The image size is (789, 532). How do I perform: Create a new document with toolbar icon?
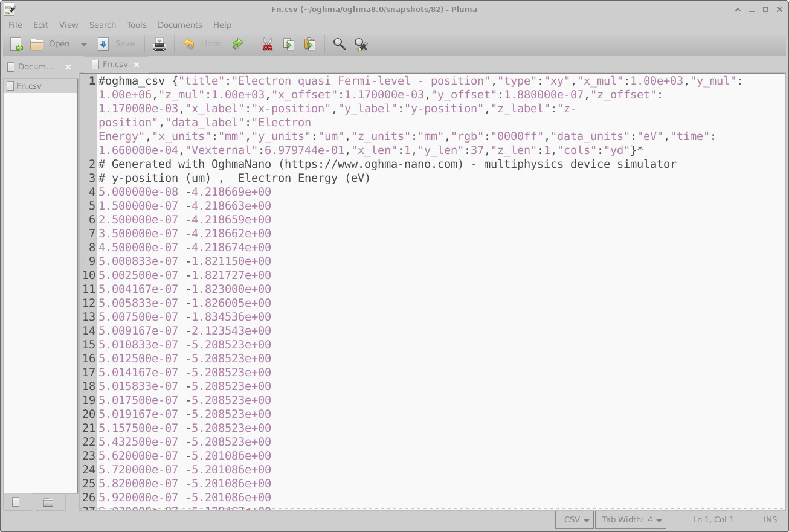coord(16,44)
